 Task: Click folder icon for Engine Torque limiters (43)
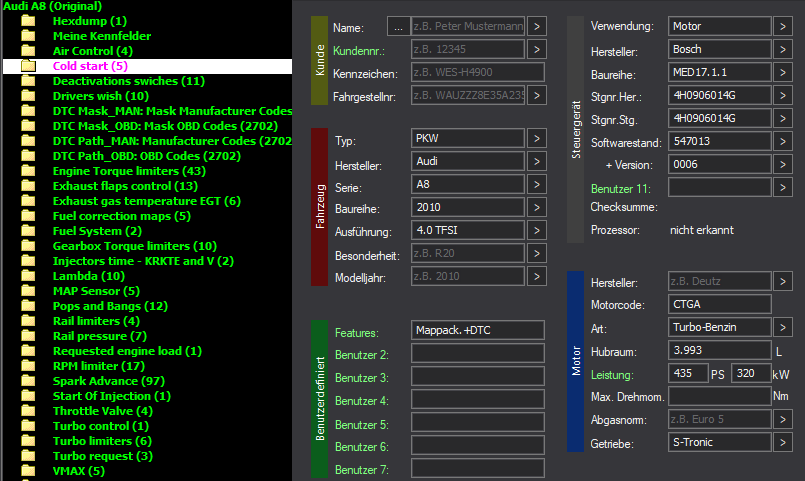coord(28,171)
